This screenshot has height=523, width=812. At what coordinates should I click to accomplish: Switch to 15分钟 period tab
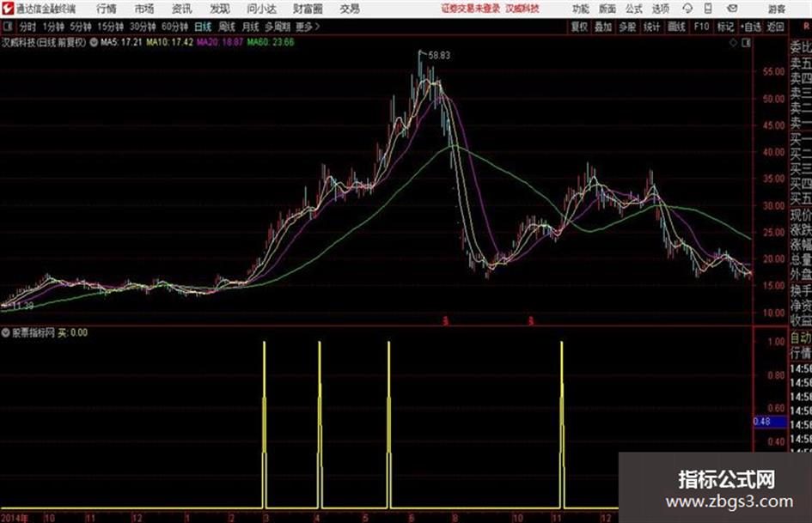point(111,27)
